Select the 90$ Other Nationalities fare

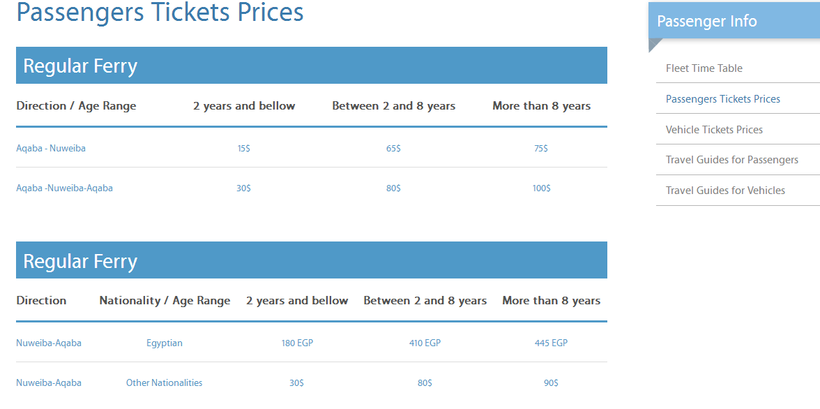pos(551,383)
